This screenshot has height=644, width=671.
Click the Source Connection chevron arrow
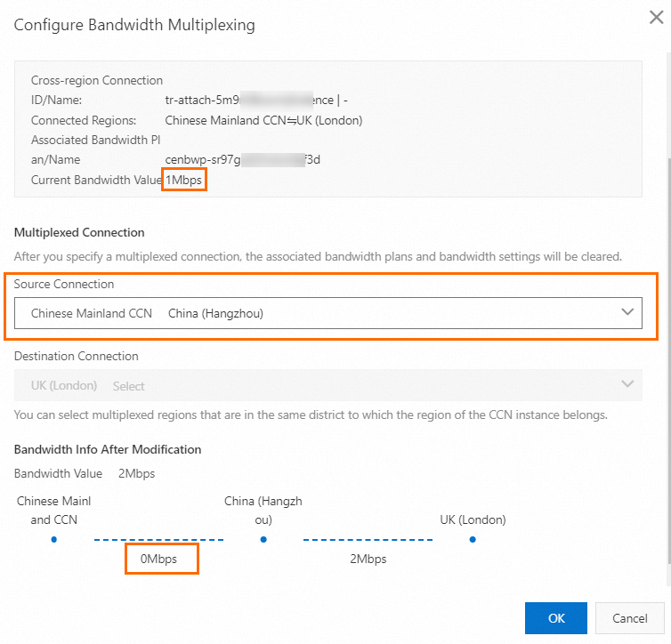click(x=628, y=312)
